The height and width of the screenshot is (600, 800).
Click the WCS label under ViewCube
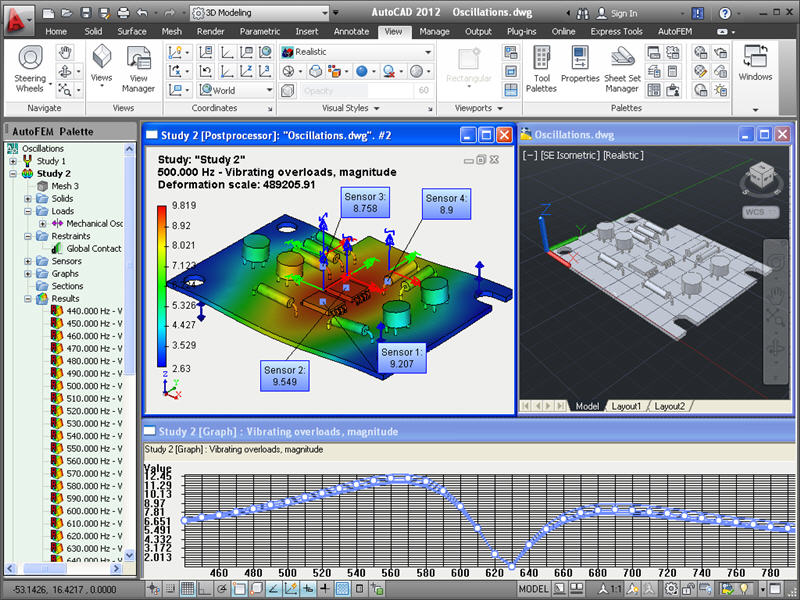click(760, 212)
